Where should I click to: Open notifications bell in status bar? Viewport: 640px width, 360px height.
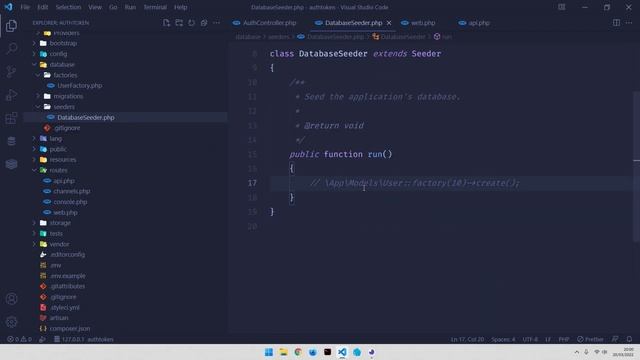coord(629,339)
